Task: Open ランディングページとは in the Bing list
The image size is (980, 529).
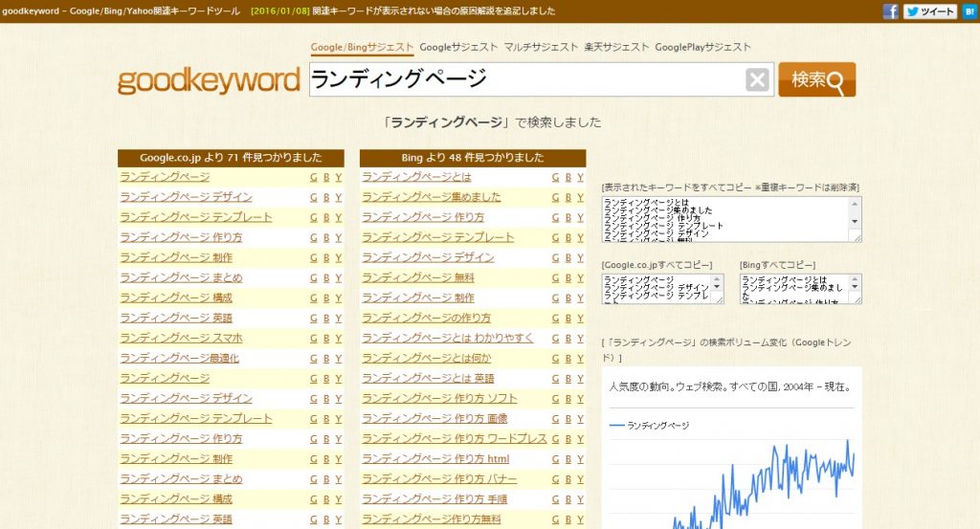Action: [x=416, y=177]
